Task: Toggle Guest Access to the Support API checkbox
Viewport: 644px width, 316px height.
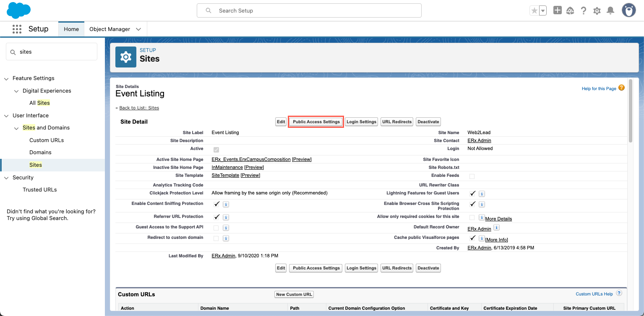Action: coord(216,228)
